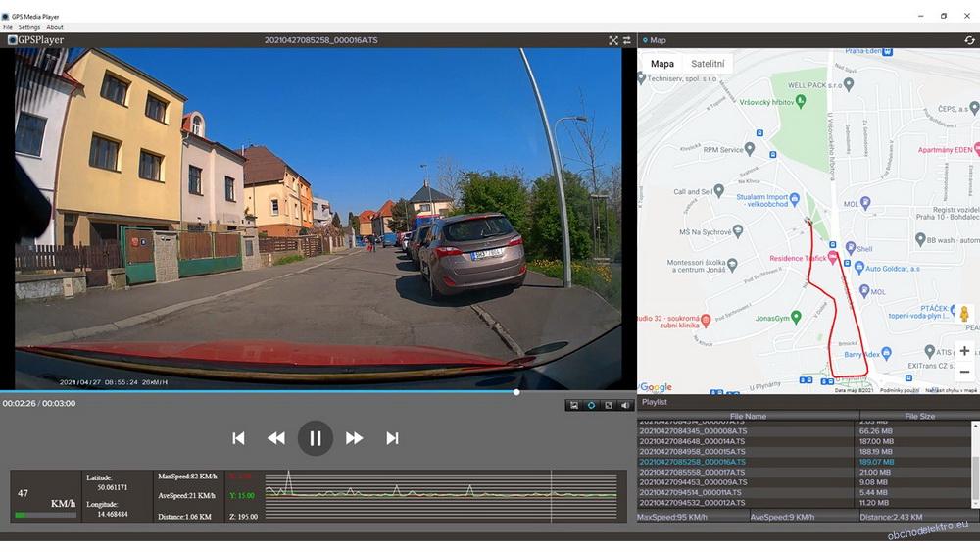980x552 pixels.
Task: Select playlist file 20210427094453_000009A.TS
Action: (693, 482)
